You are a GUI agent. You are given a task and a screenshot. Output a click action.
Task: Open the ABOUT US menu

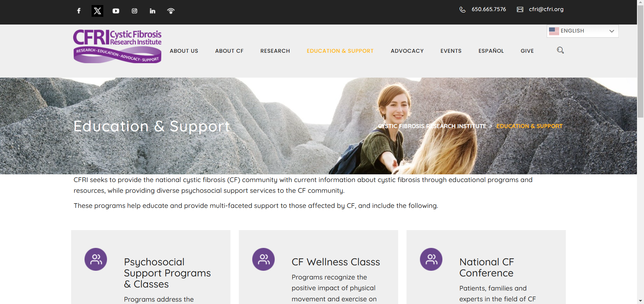pos(184,51)
